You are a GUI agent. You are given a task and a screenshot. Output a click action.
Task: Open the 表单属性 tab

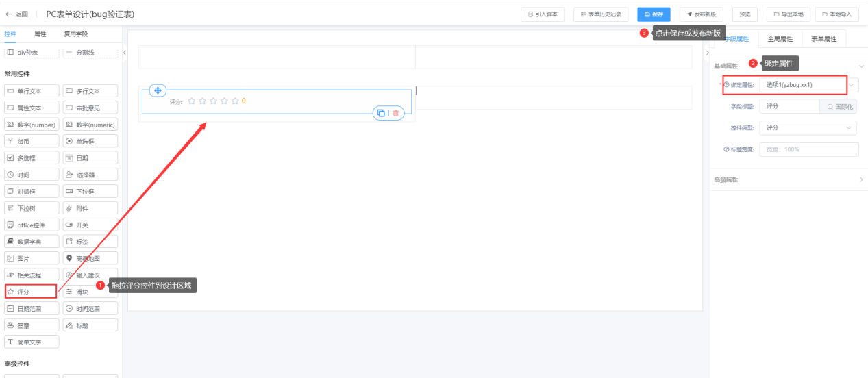[824, 39]
